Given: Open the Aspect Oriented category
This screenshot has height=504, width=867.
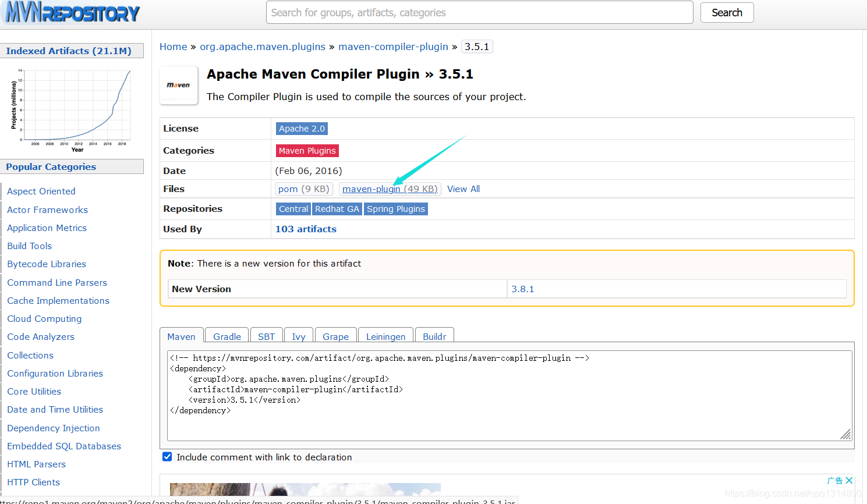Looking at the screenshot, I should (41, 191).
